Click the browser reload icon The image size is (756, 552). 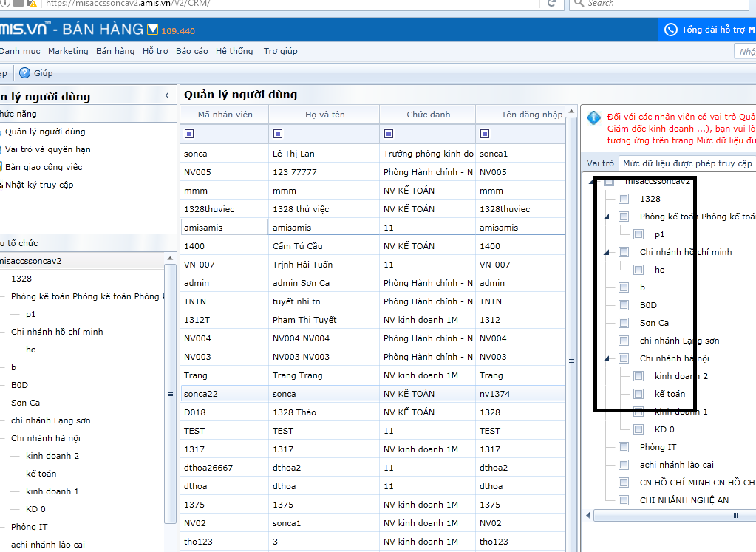551,3
